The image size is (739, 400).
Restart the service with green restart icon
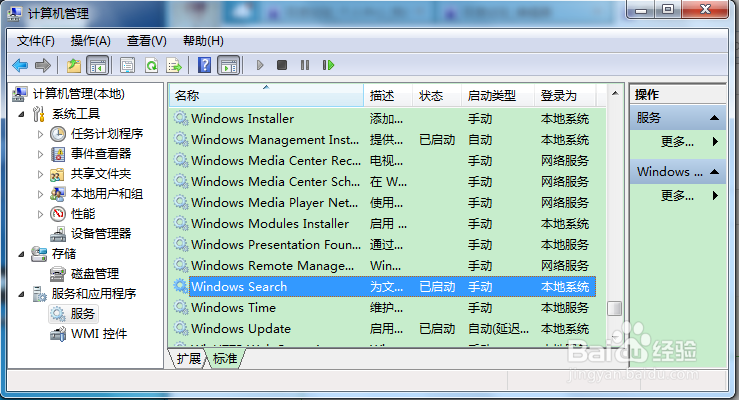coord(328,65)
